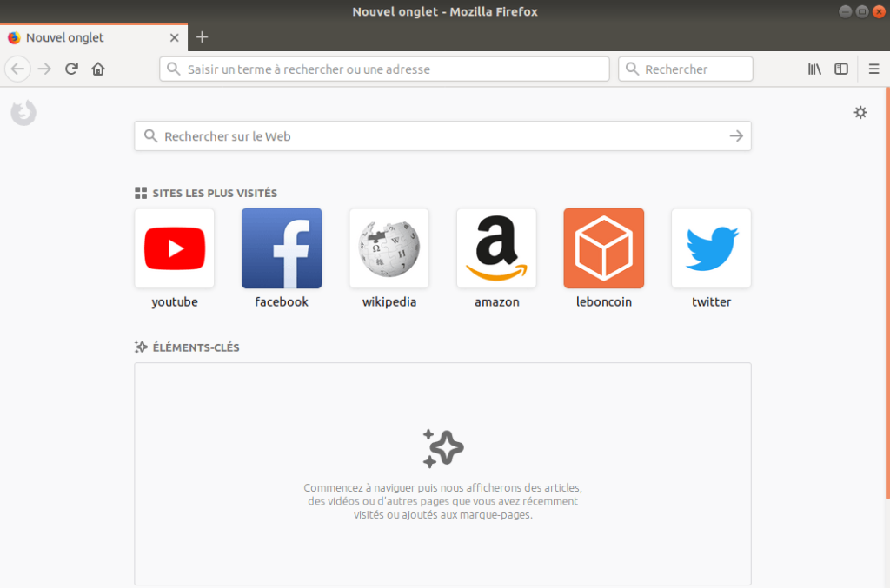The width and height of the screenshot is (890, 588).
Task: Open the Library bookmarks icon
Action: 814,69
